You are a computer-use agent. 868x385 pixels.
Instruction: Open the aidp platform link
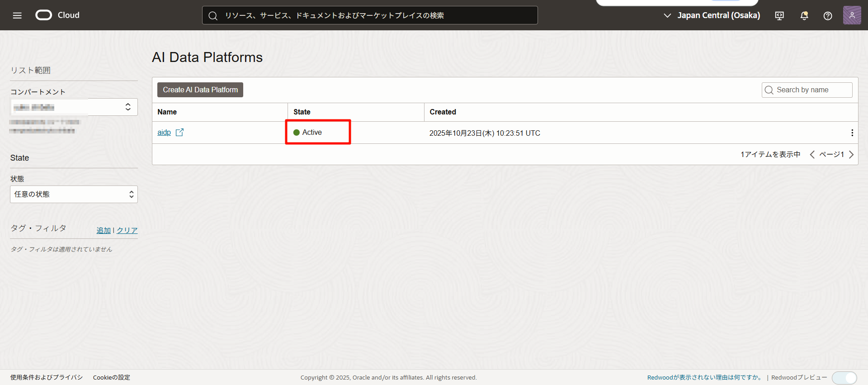click(x=164, y=132)
